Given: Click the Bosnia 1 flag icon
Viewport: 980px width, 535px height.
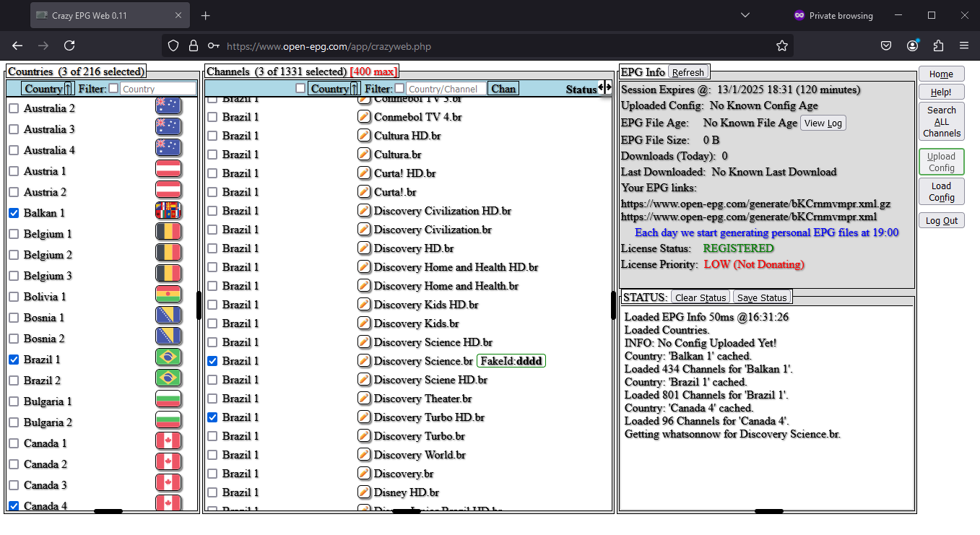Looking at the screenshot, I should pyautogui.click(x=168, y=316).
